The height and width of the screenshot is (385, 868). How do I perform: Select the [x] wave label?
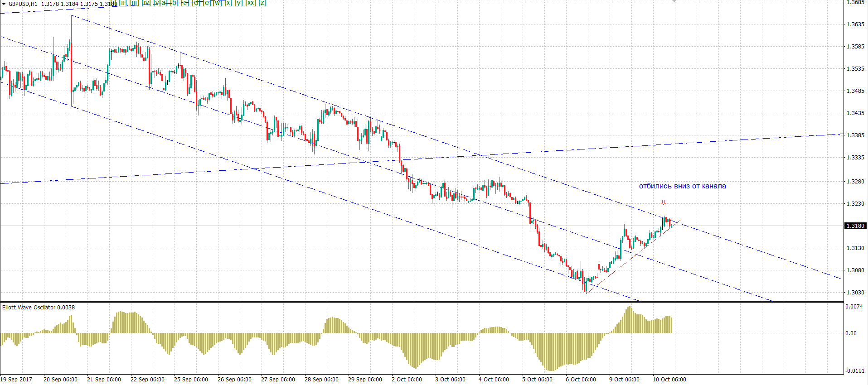coord(228,3)
